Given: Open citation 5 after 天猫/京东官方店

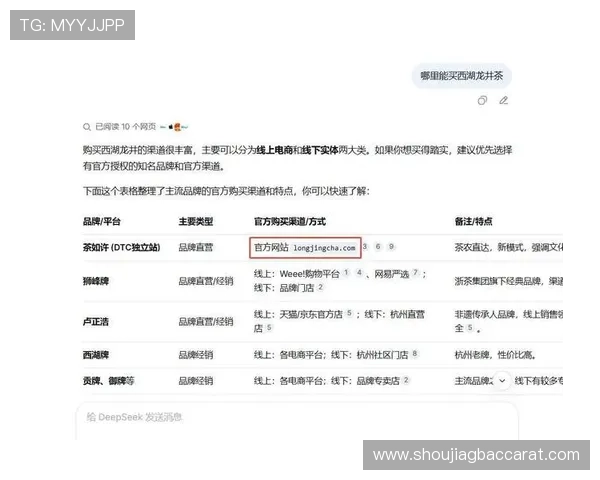Looking at the screenshot, I should pos(349,313).
